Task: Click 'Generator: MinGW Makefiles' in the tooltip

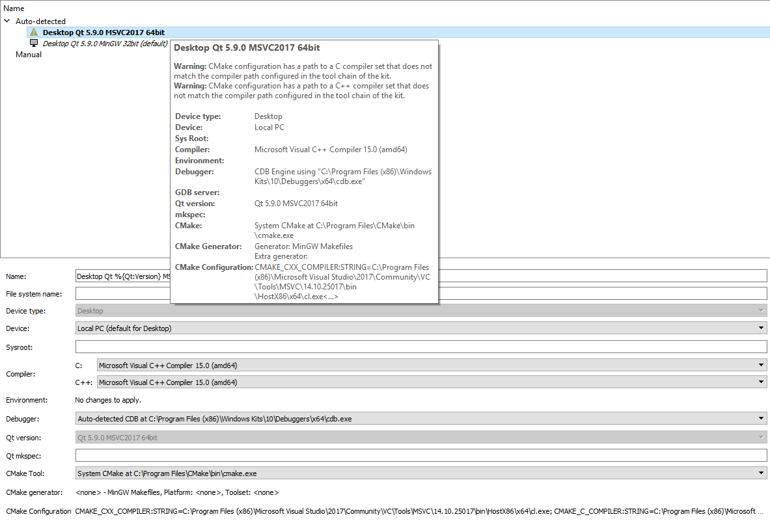Action: pos(303,246)
